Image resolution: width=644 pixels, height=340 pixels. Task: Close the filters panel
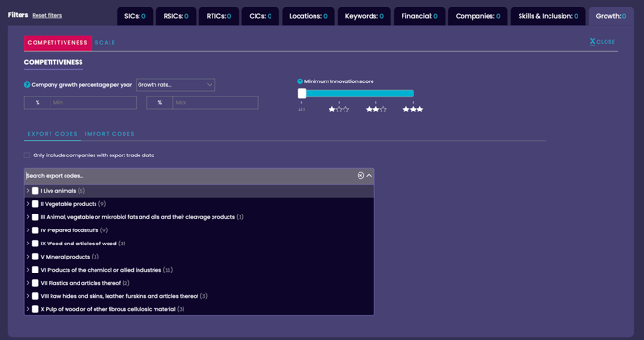pyautogui.click(x=602, y=41)
